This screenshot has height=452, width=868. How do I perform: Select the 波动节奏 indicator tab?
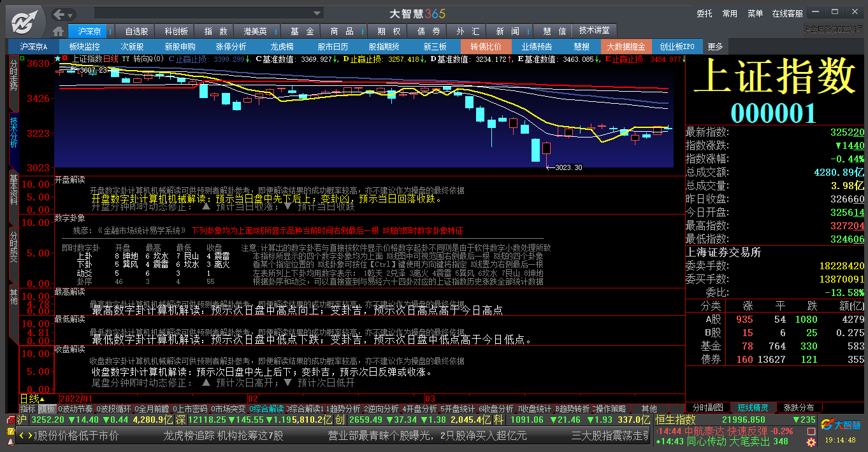tap(75, 409)
